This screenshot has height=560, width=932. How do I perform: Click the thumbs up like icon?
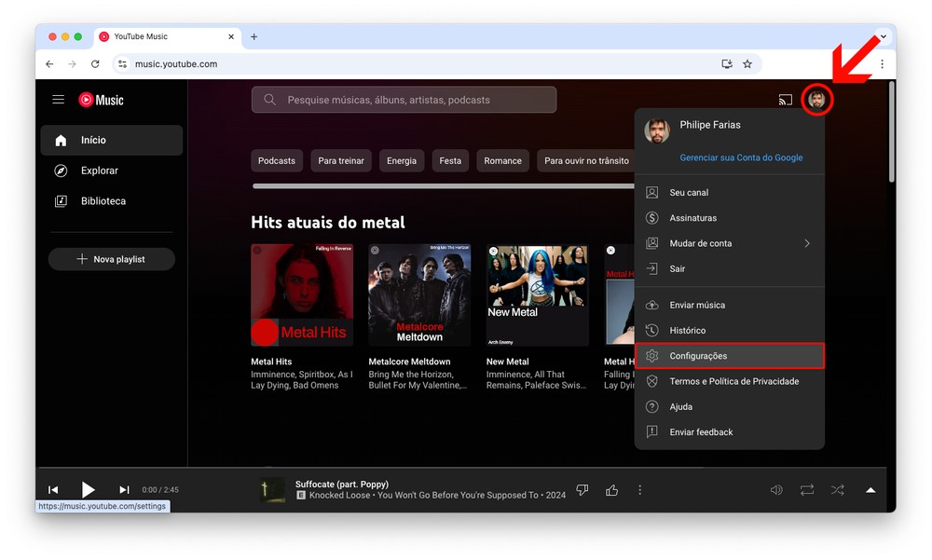click(x=611, y=489)
